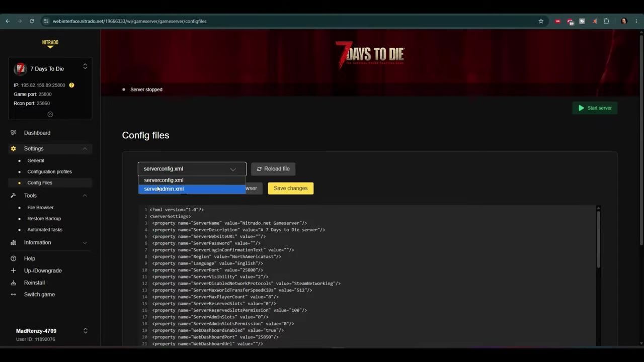
Task: Click the Reinstall download icon
Action: click(14, 283)
